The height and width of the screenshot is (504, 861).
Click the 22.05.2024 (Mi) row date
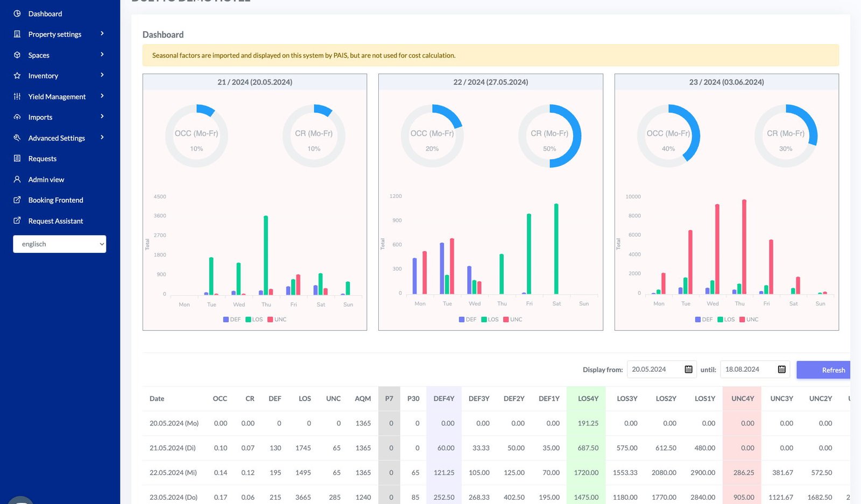pos(173,473)
